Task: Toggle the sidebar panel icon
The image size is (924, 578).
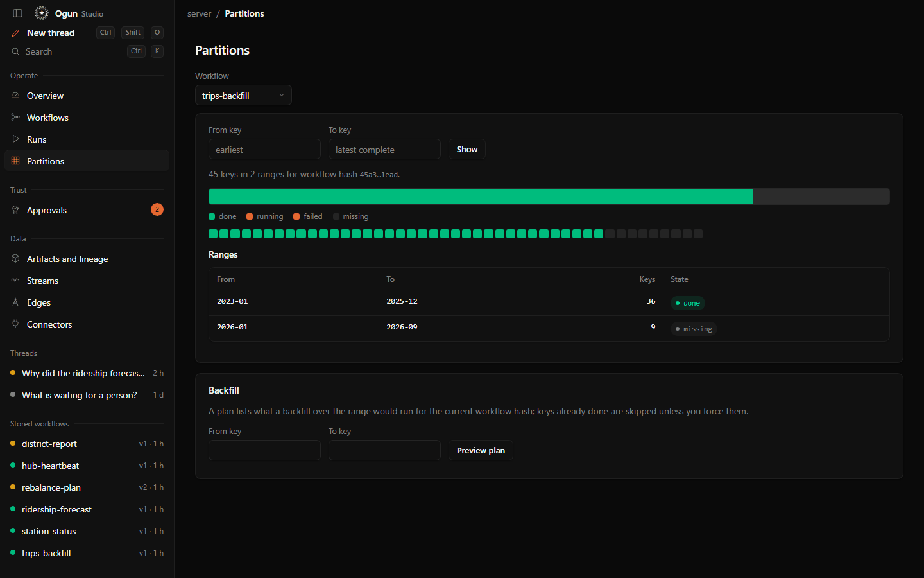Action: point(17,13)
